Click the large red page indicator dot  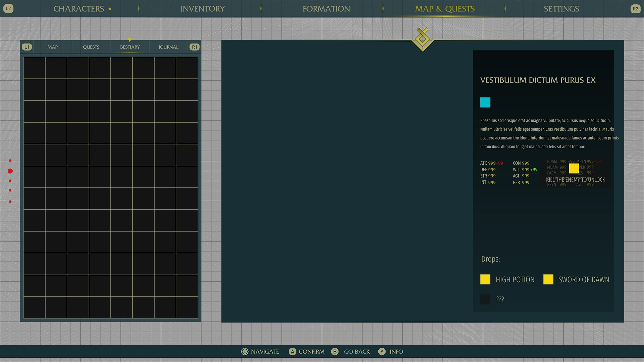click(10, 171)
